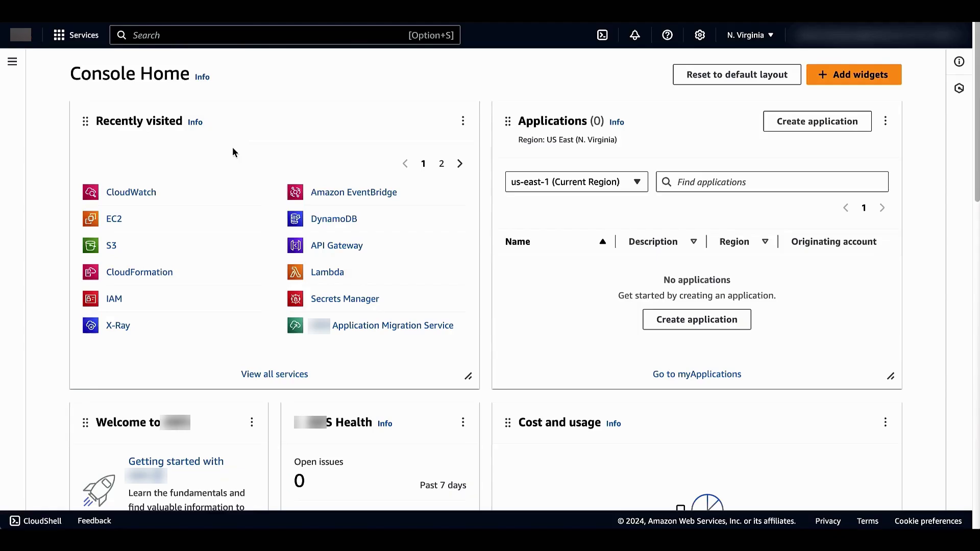Screen dimensions: 980x551
Task: Grab the Cost and usage drag handle
Action: (x=507, y=422)
